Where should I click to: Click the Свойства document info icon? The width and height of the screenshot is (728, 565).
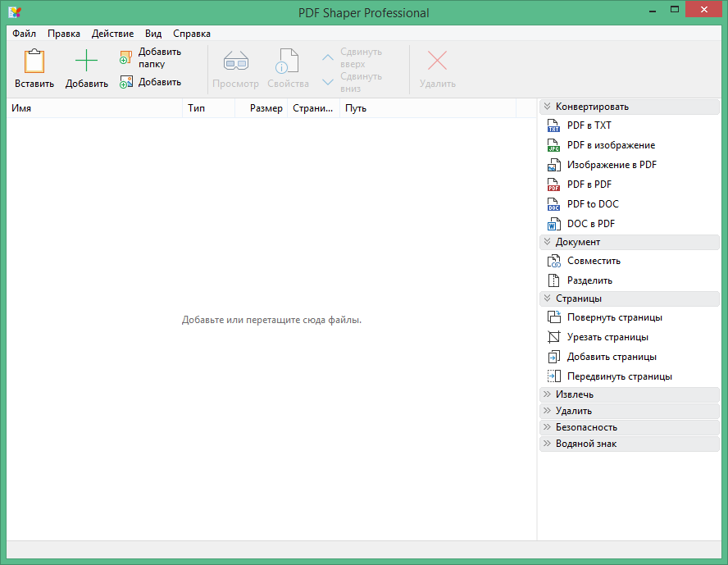pos(288,61)
